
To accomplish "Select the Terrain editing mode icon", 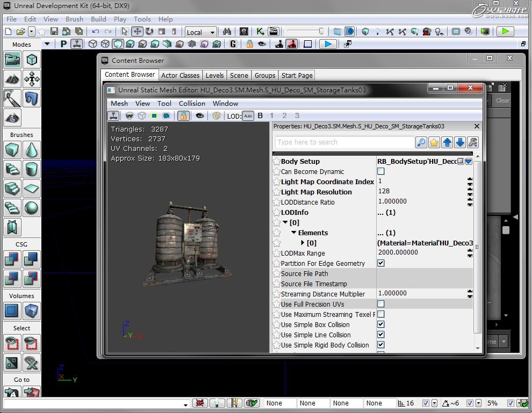I will (12, 79).
